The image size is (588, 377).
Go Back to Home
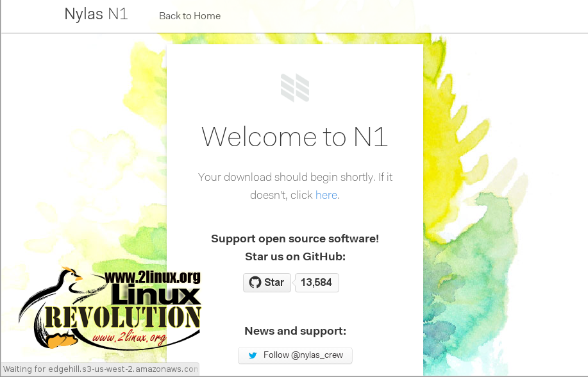(x=190, y=16)
